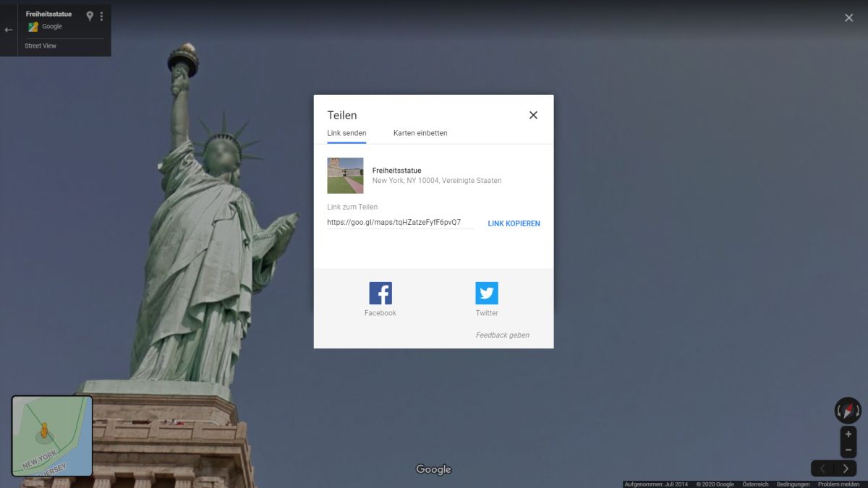Click the Freiheitsstatue thumbnail in the dialog

[x=345, y=176]
